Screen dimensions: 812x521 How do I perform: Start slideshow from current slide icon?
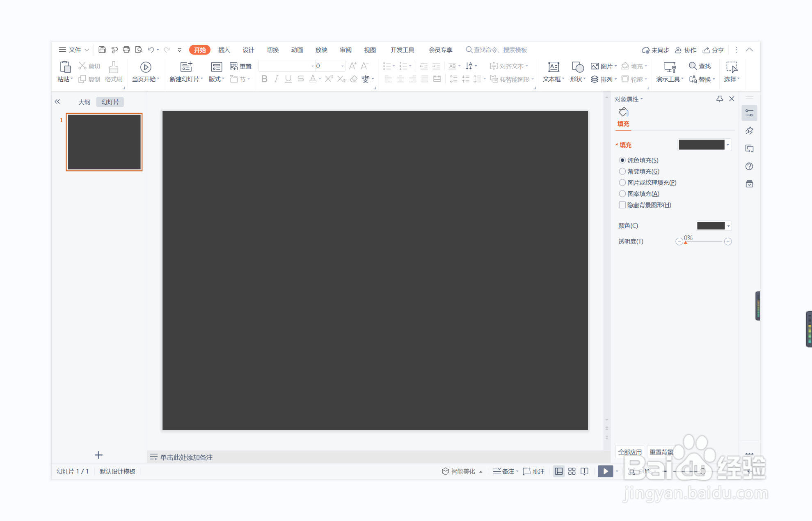tap(145, 67)
